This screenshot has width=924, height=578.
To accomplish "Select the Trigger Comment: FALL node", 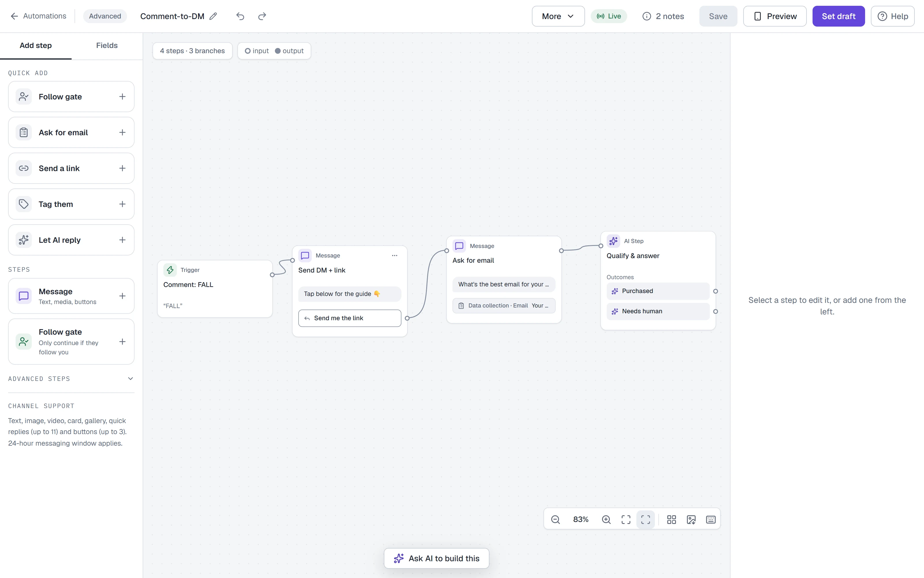I will tap(215, 289).
